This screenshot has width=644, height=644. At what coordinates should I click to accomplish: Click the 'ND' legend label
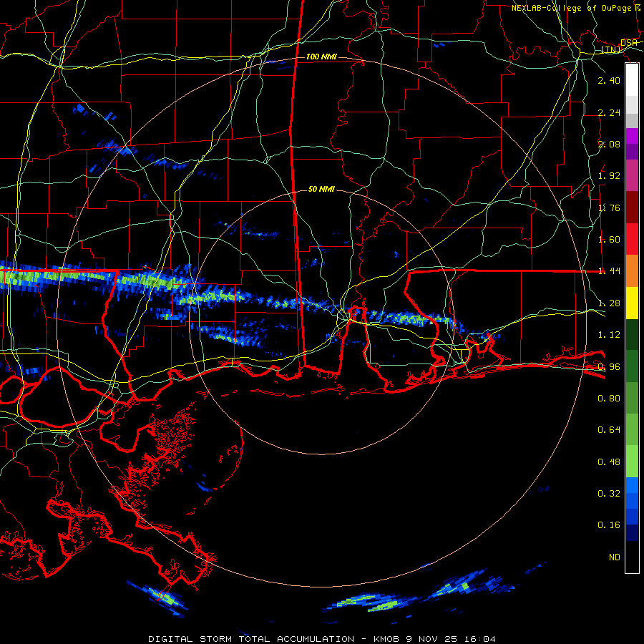tap(615, 557)
